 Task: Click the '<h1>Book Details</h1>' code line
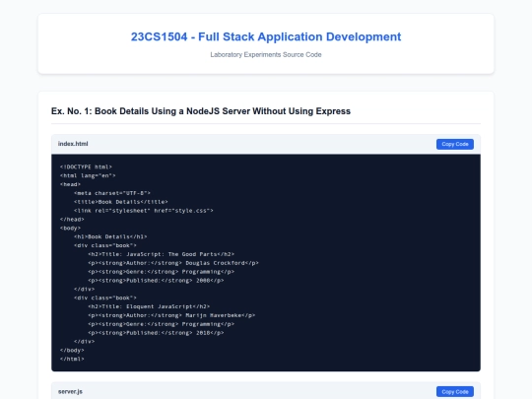(110, 236)
